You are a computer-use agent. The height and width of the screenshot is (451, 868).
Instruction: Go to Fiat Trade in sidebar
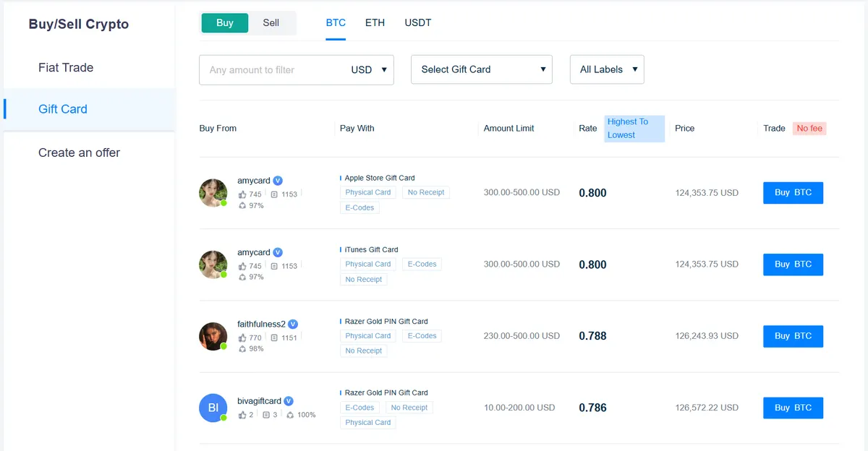(66, 67)
